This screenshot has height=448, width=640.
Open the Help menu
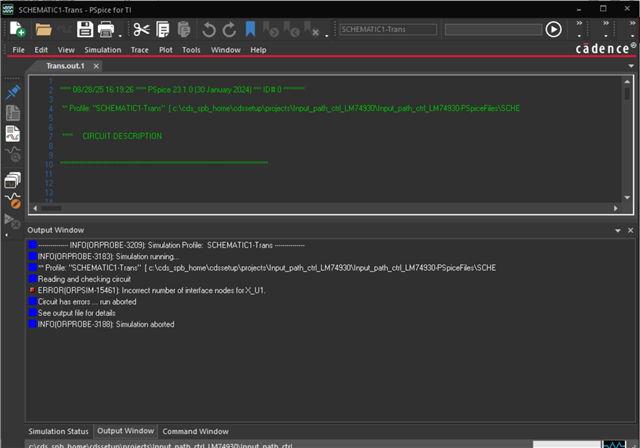point(258,50)
